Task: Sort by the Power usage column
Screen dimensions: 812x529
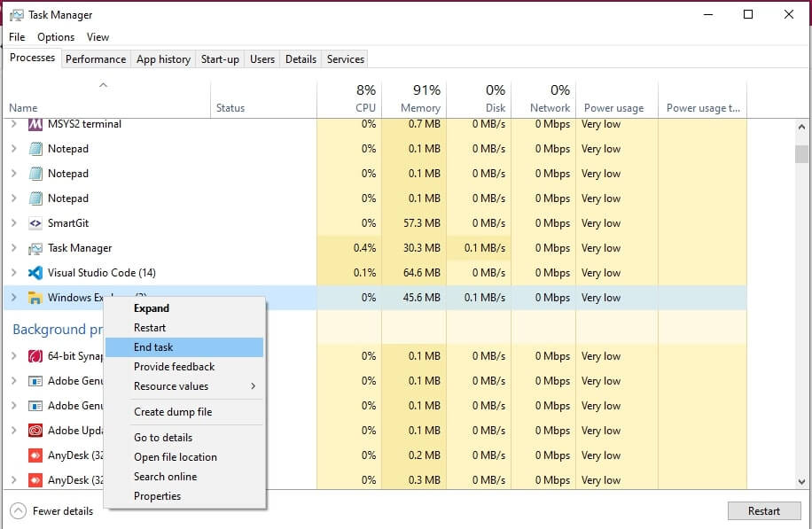Action: point(617,99)
